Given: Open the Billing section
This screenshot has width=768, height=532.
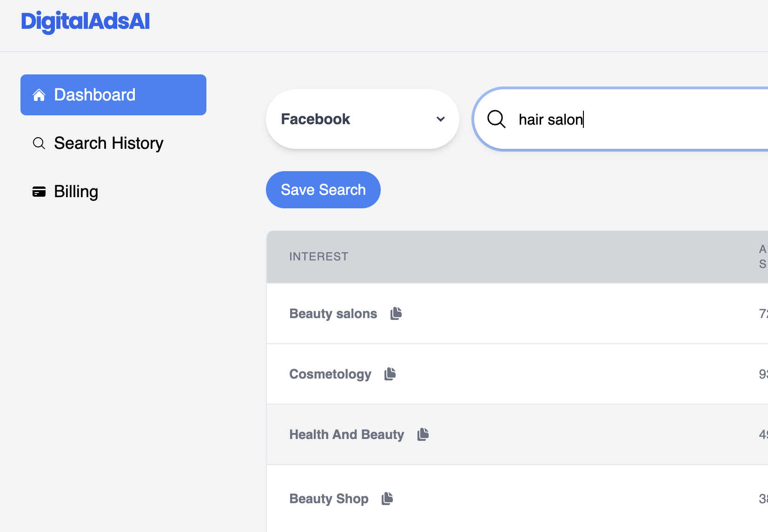Looking at the screenshot, I should click(x=76, y=192).
